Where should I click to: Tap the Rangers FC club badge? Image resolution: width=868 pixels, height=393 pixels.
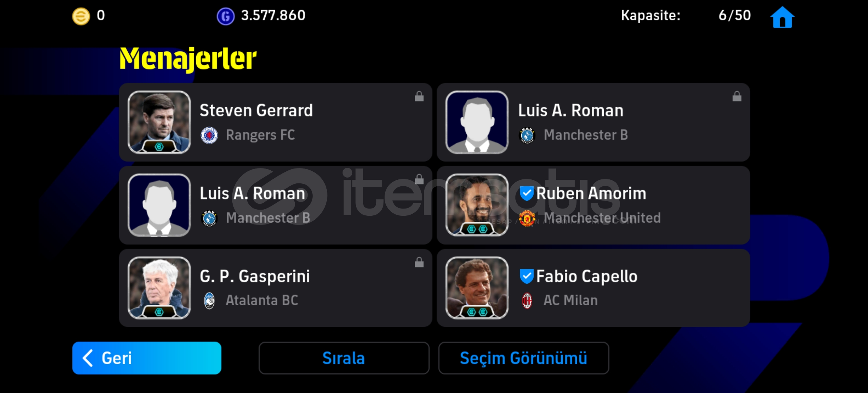tap(209, 135)
